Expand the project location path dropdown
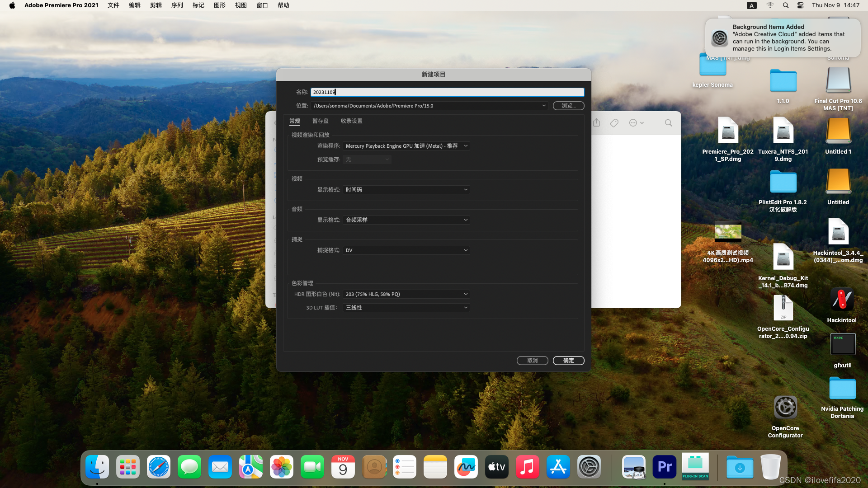This screenshot has height=488, width=868. pos(543,106)
